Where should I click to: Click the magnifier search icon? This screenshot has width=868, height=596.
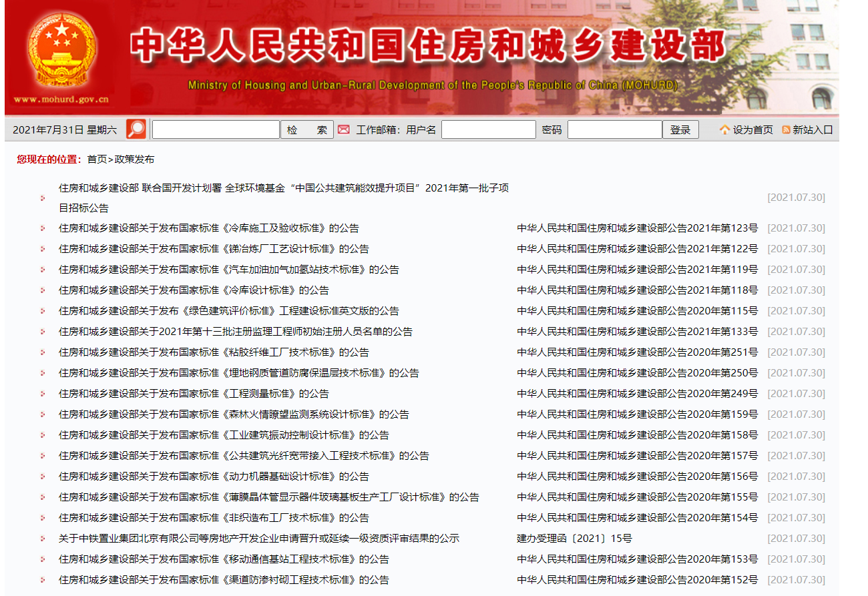136,129
